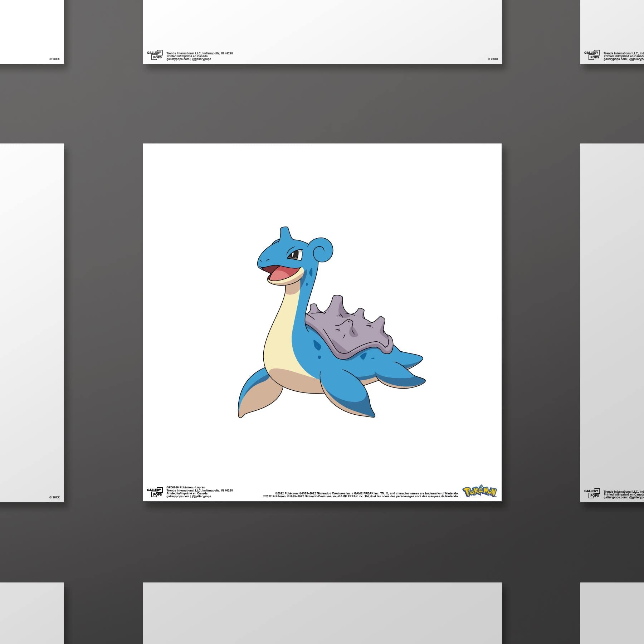Select the @gallerypops social handle
644x644 pixels.
point(202,497)
